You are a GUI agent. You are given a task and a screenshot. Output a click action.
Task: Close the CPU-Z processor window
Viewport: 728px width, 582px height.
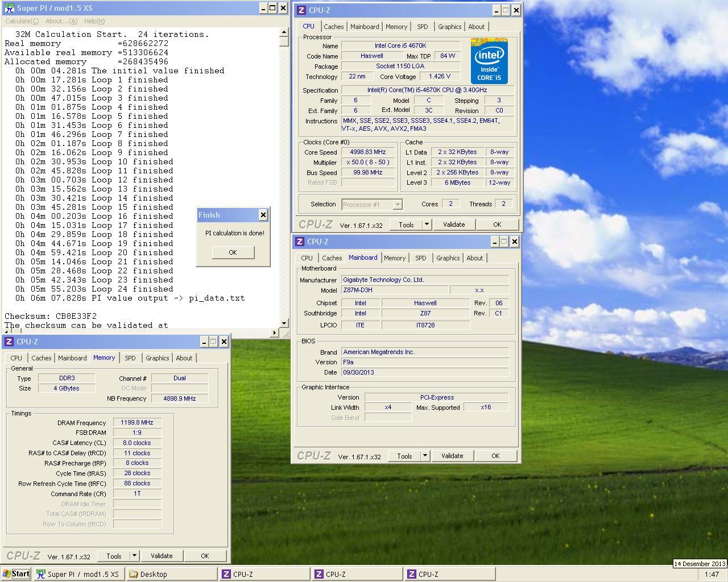(x=516, y=10)
